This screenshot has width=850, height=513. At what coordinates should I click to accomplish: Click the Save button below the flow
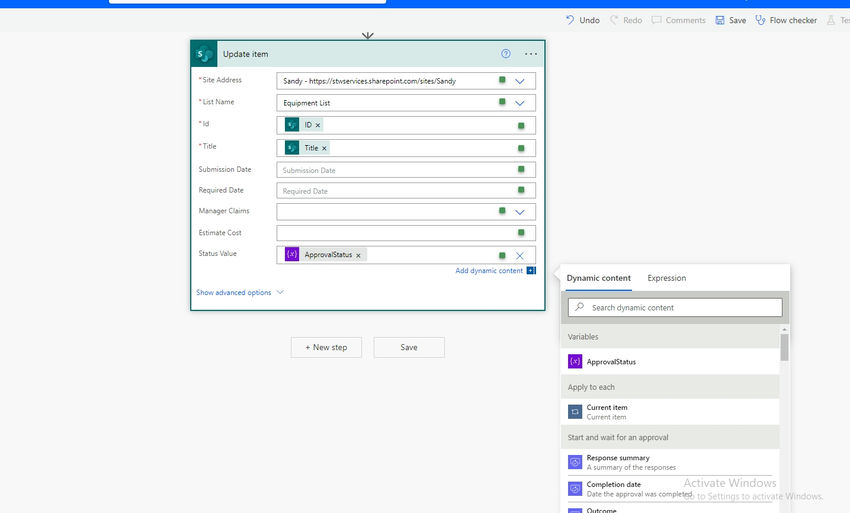pos(409,348)
